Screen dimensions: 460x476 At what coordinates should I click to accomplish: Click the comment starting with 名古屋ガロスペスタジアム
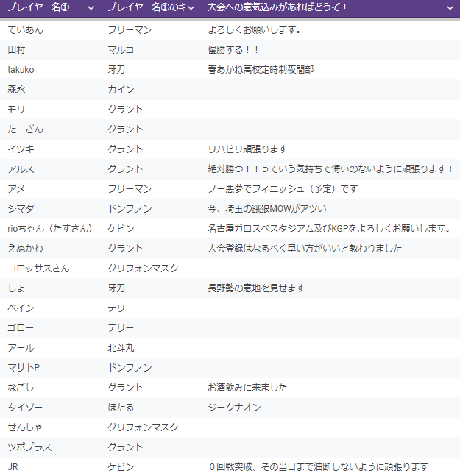point(330,229)
